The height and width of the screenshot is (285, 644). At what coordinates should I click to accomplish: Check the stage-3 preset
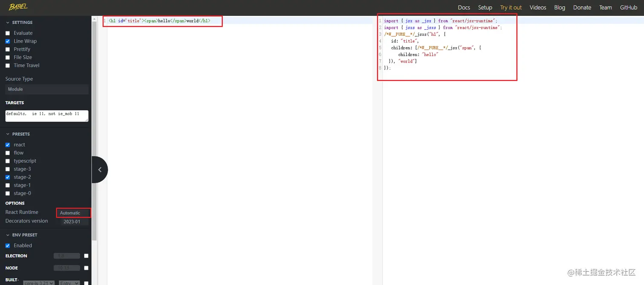click(x=8, y=169)
